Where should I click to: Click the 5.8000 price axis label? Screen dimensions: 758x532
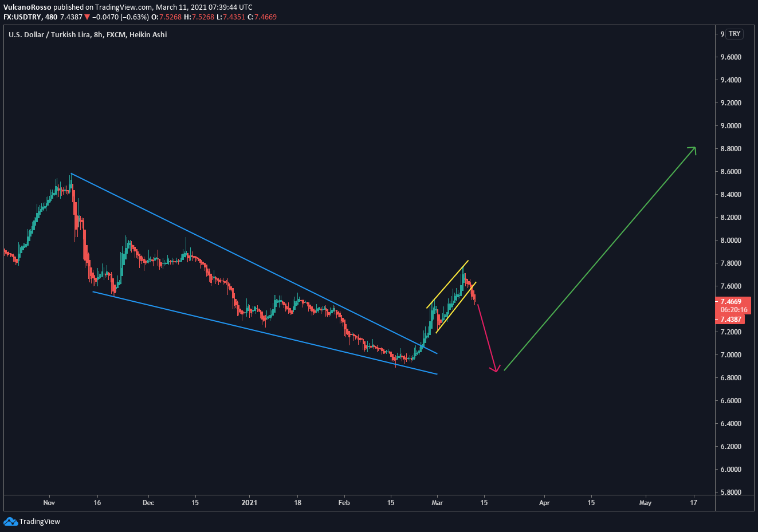pos(731,492)
